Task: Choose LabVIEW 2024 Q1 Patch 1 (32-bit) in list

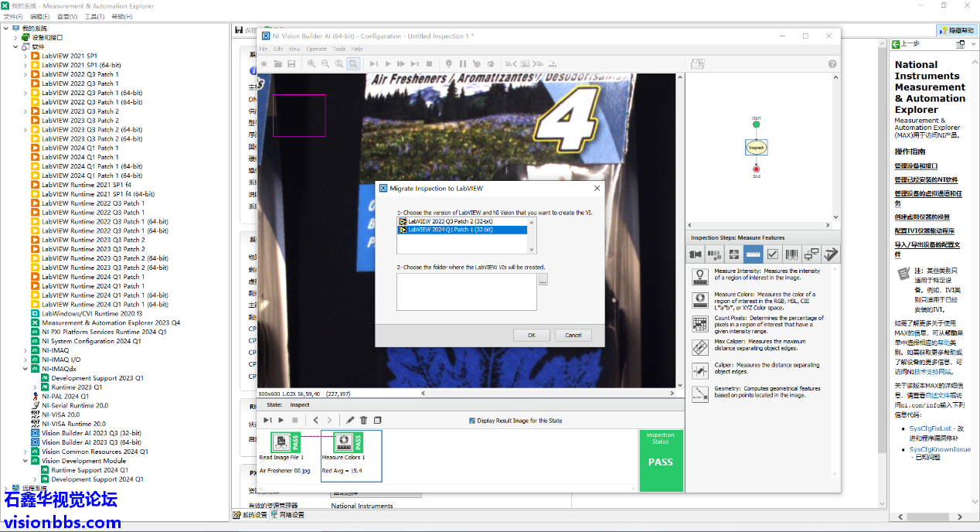Action: [462, 230]
